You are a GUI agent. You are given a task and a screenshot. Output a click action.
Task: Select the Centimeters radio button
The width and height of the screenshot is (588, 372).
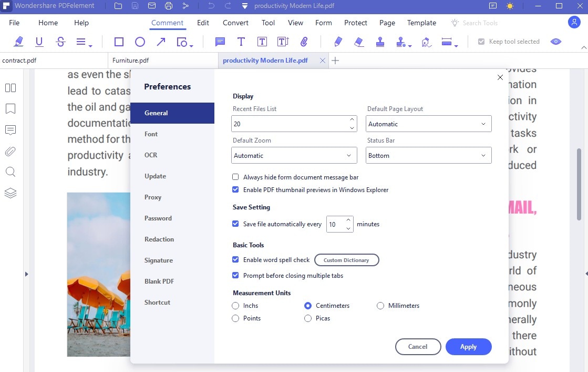(308, 306)
